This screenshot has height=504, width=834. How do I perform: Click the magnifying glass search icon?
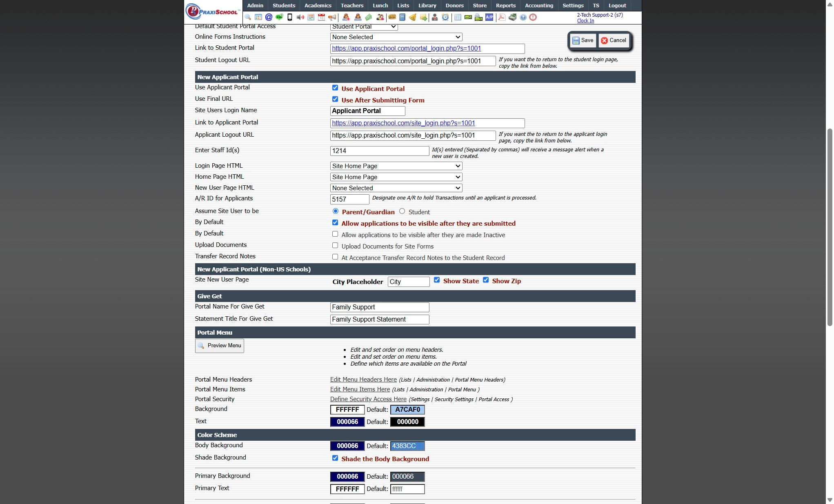(x=248, y=17)
